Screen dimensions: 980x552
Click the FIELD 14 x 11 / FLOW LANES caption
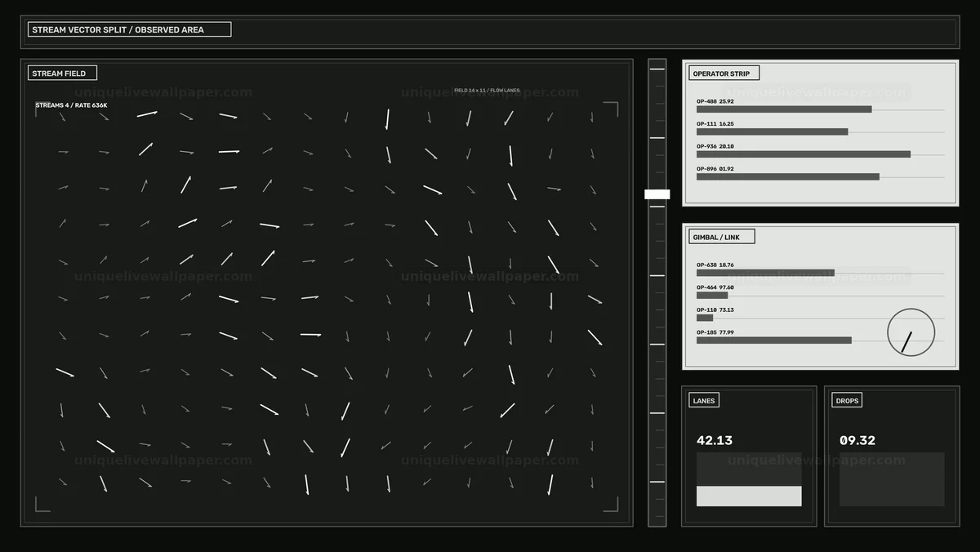(487, 91)
